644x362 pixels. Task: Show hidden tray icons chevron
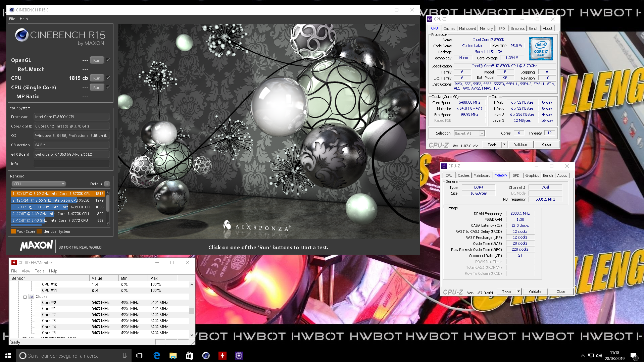point(583,356)
